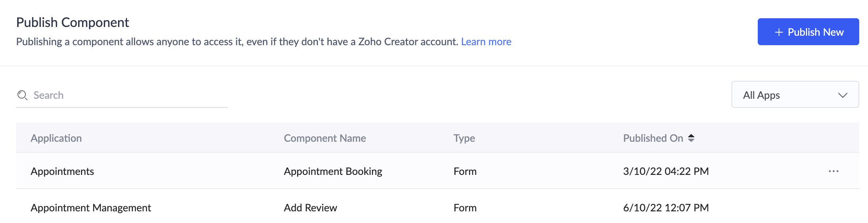Click Form type in Appointment Booking row
This screenshot has width=868, height=223.
[x=465, y=171]
